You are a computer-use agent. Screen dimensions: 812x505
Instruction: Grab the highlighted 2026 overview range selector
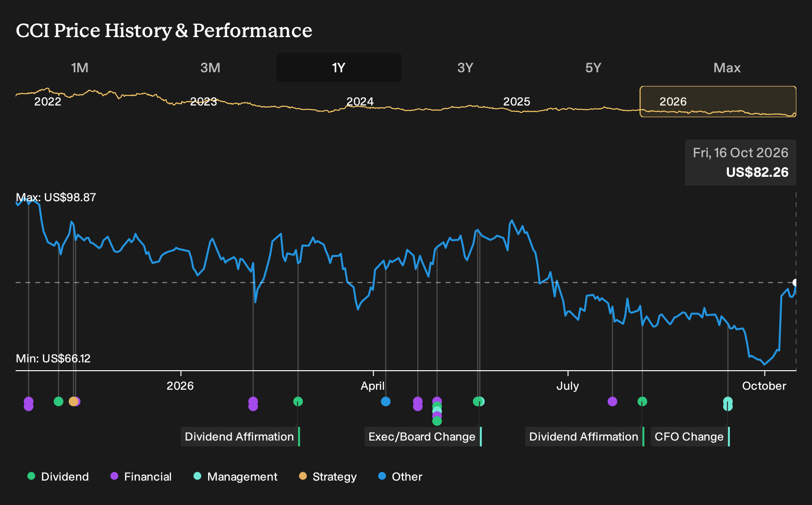click(718, 102)
